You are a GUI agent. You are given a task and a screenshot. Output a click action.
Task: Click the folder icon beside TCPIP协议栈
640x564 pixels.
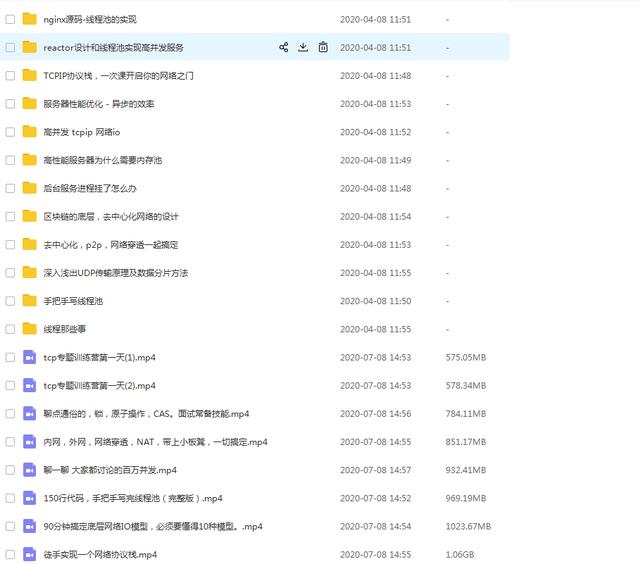[x=29, y=75]
